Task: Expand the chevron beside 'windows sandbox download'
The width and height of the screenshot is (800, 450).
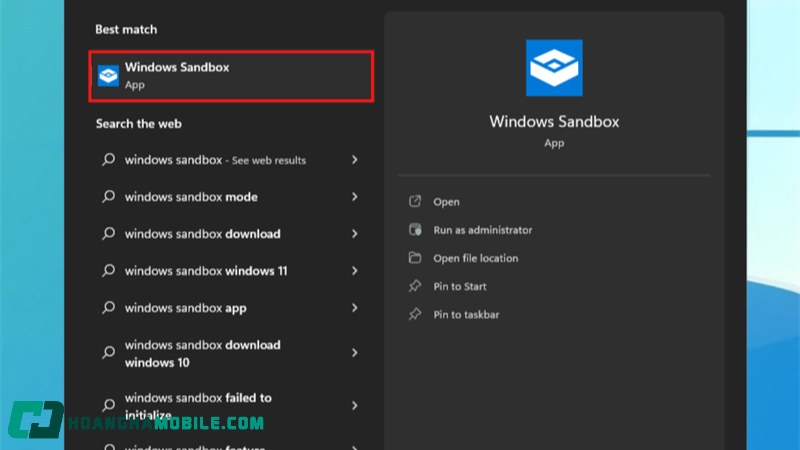Action: tap(355, 234)
